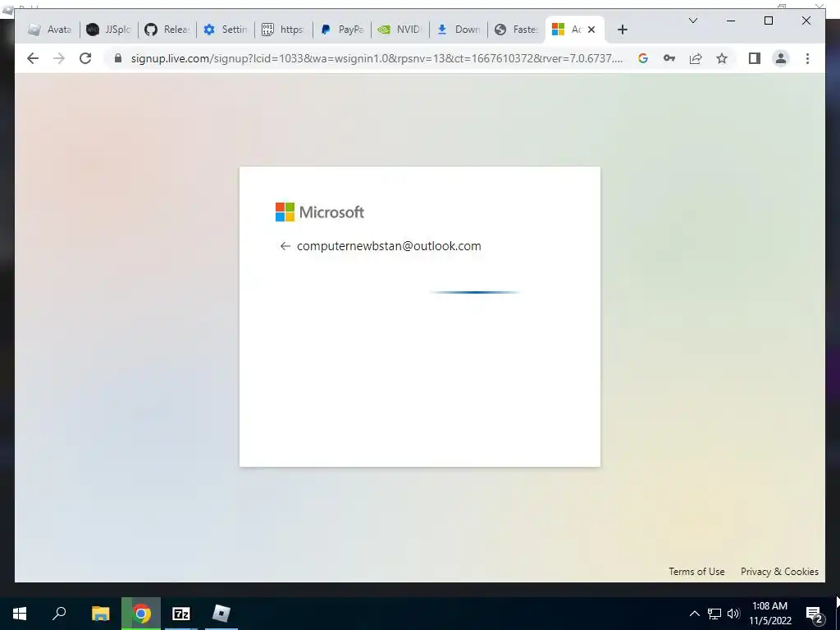Open Chrome profile avatar
This screenshot has width=840, height=630.
point(781,58)
